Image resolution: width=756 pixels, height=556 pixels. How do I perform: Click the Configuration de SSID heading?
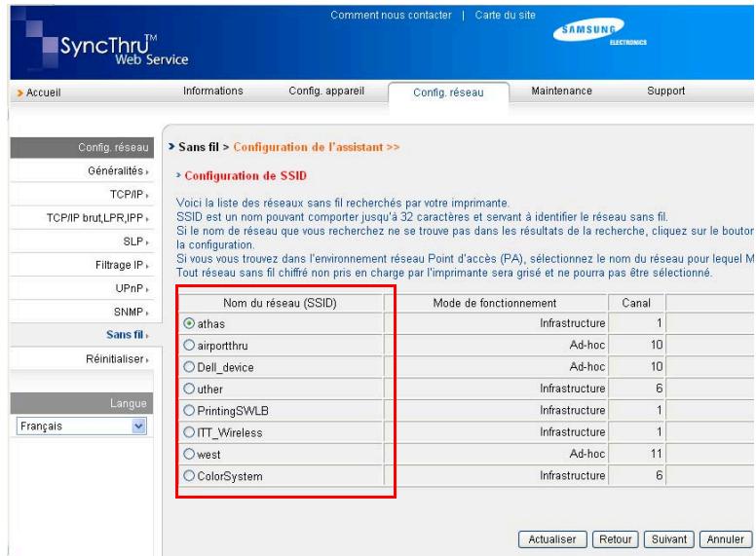[x=246, y=176]
